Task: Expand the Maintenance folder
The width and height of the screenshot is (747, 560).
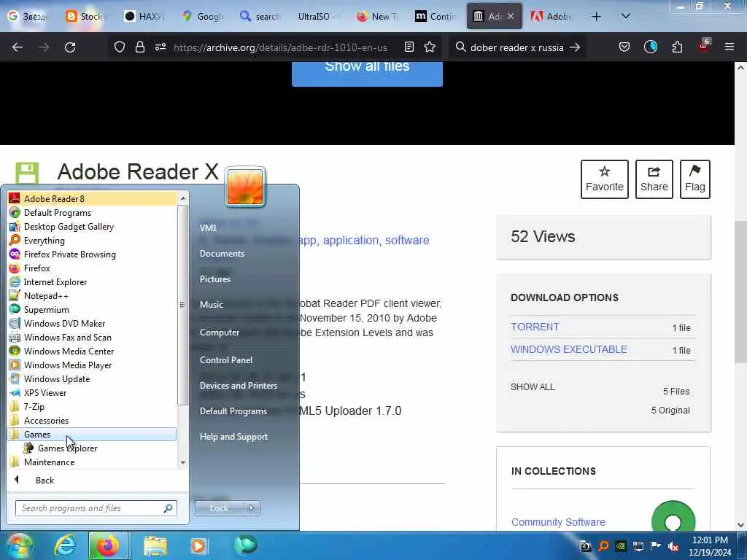Action: tap(91, 462)
